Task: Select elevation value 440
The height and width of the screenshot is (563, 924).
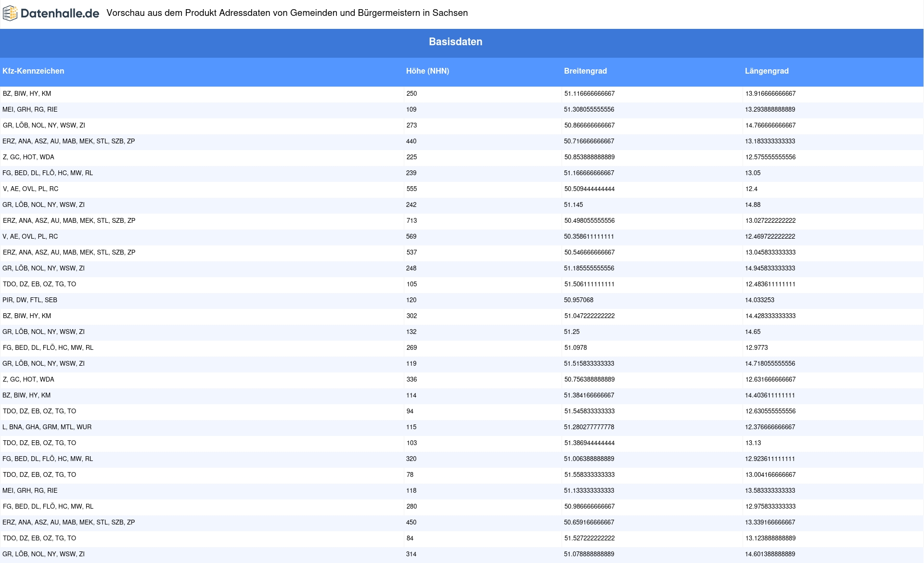Action: click(411, 141)
